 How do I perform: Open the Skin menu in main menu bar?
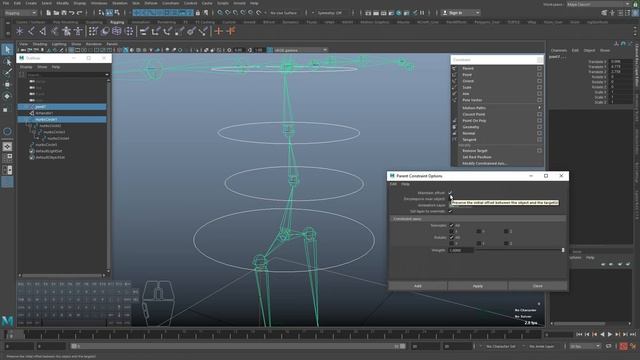136,3
